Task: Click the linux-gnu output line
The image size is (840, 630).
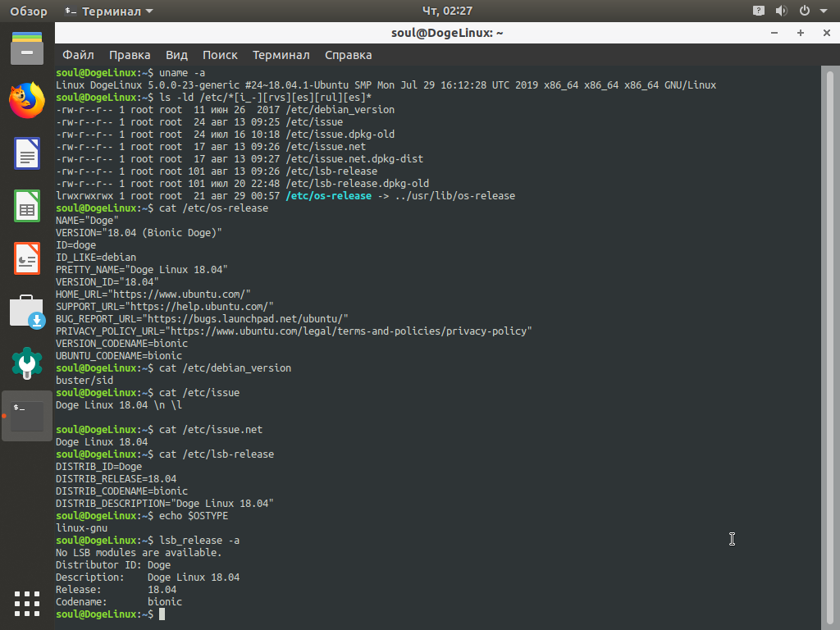Action: (81, 529)
